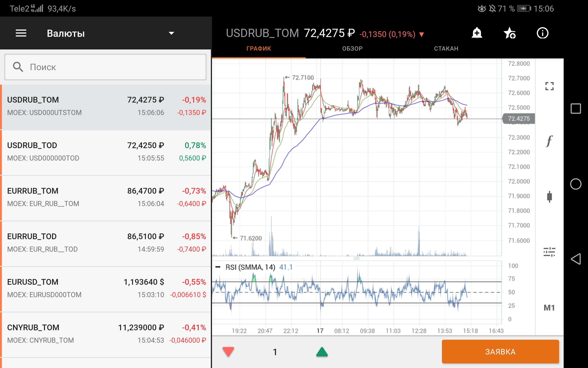Switch to the СТАКАН tab
The width and height of the screenshot is (588, 368).
coord(446,49)
